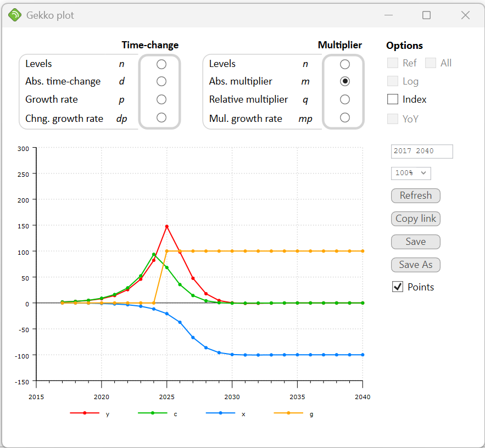Enable the Index checkbox
Screen dimensions: 485x448
click(393, 99)
